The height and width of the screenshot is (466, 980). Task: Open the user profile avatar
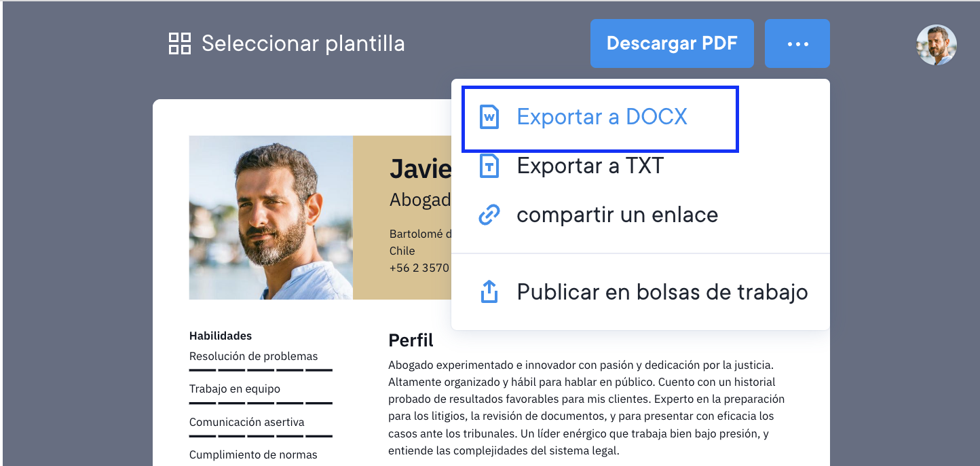click(x=936, y=45)
